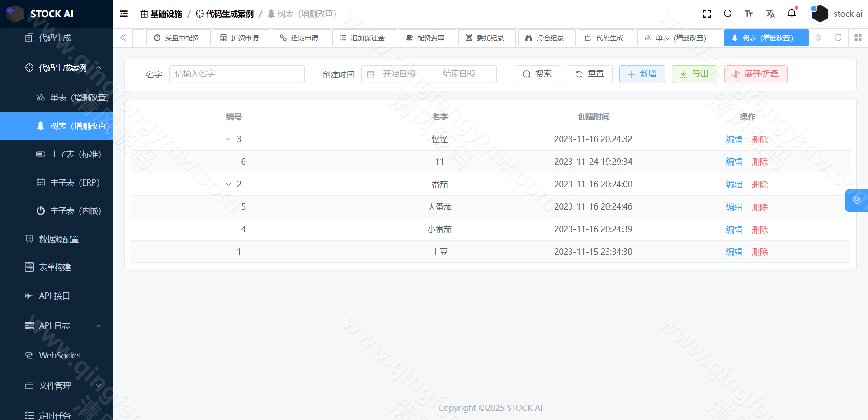Collapse tree row 3 named 怪怪

[x=228, y=139]
